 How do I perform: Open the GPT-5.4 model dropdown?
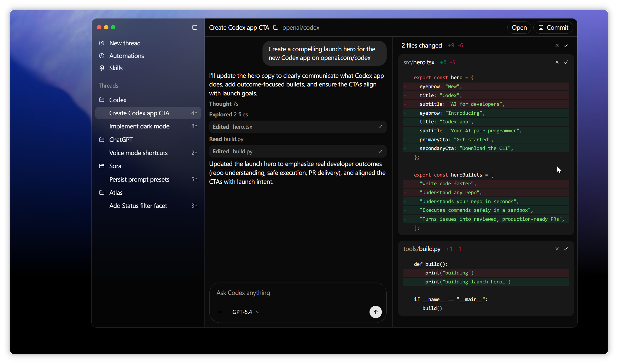pos(246,312)
